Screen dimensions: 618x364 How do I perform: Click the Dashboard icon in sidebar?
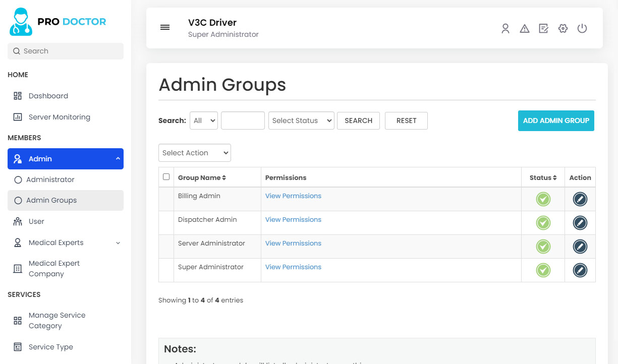click(18, 95)
